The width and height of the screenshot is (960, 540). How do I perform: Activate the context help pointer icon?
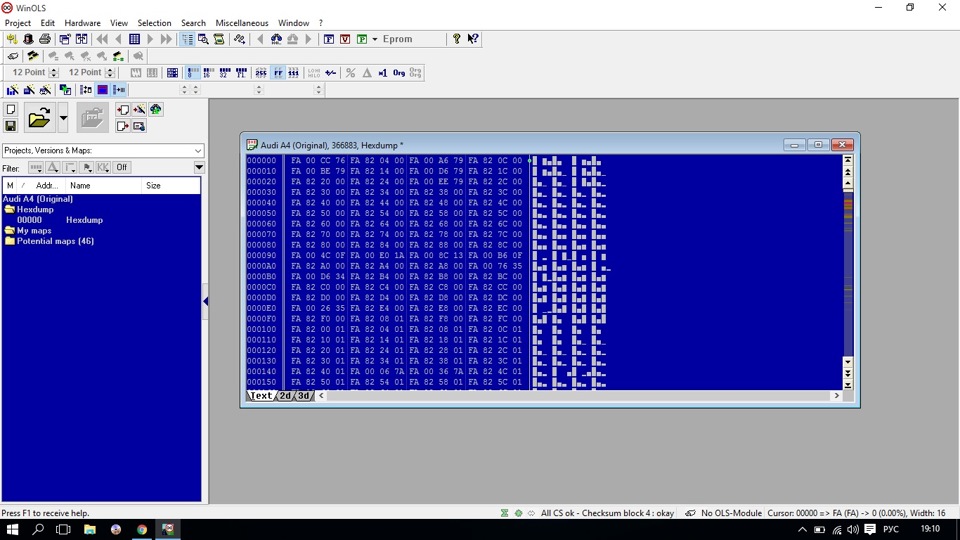tap(473, 39)
